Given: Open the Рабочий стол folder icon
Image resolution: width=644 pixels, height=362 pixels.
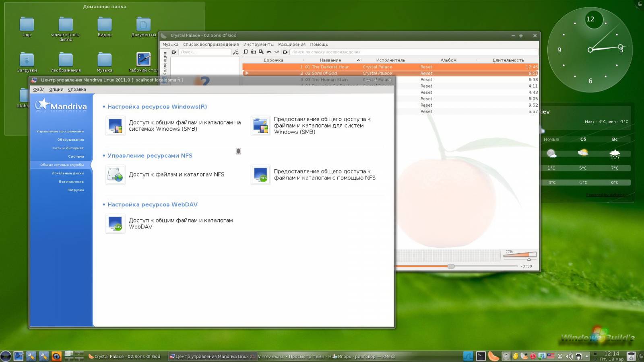Looking at the screenshot, I should tap(143, 60).
